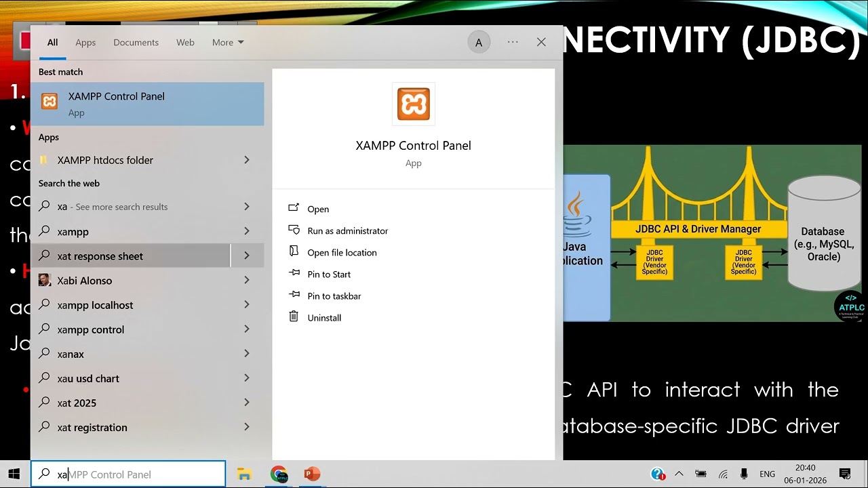Click Run as administrator
The image size is (868, 488).
click(x=348, y=230)
